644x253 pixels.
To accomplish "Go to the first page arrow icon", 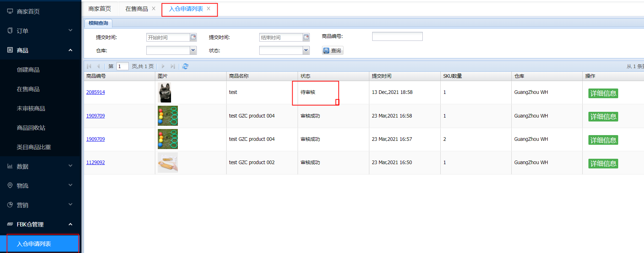I will 89,66.
